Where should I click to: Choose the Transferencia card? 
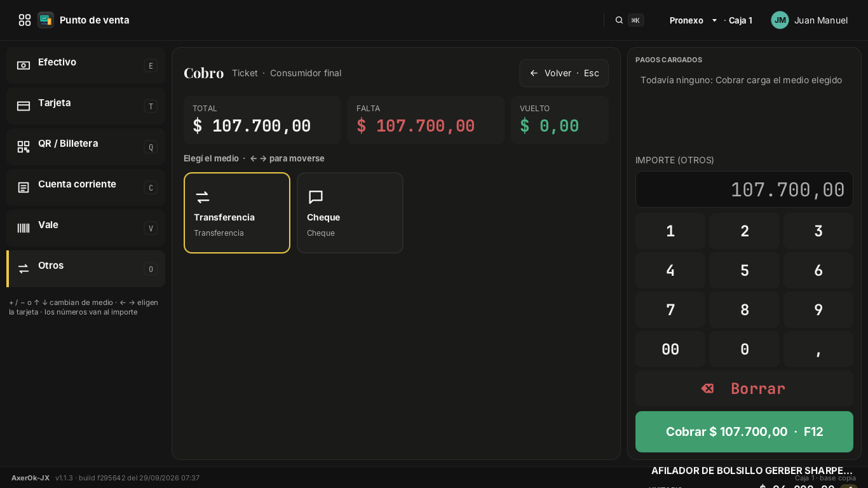[237, 213]
